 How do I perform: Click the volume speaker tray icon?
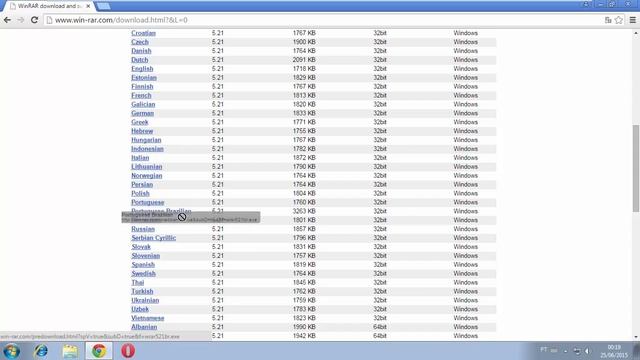coord(587,351)
